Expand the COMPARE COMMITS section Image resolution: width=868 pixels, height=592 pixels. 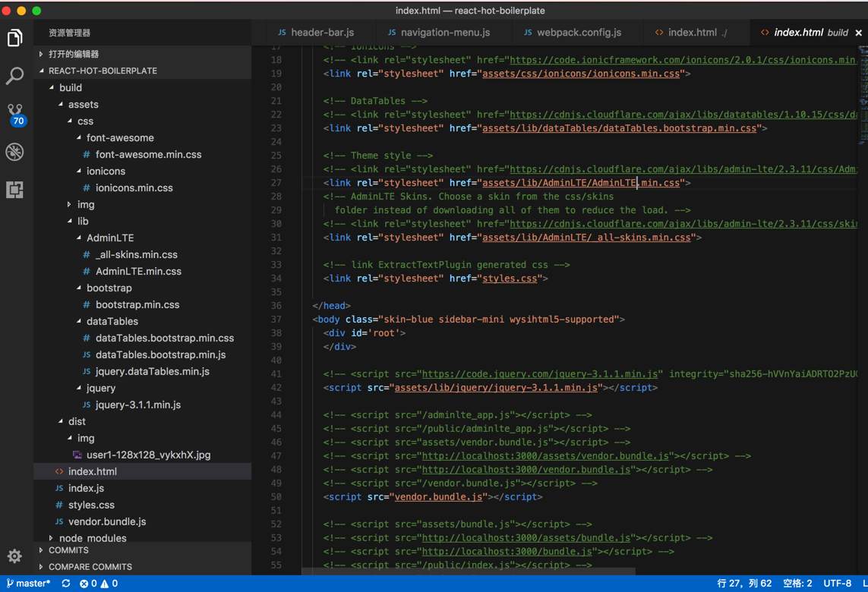(90, 567)
